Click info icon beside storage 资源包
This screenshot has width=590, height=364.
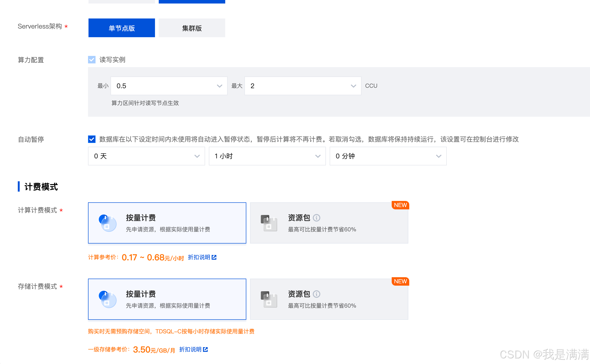point(316,294)
